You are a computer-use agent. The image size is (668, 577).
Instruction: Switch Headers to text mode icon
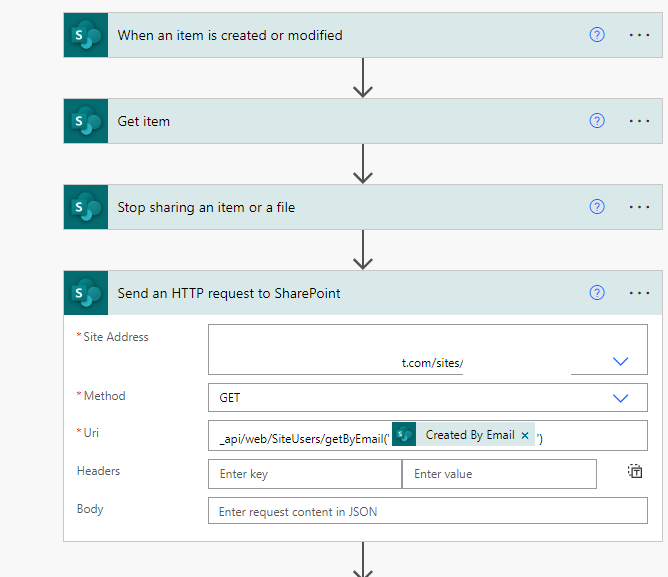click(635, 471)
